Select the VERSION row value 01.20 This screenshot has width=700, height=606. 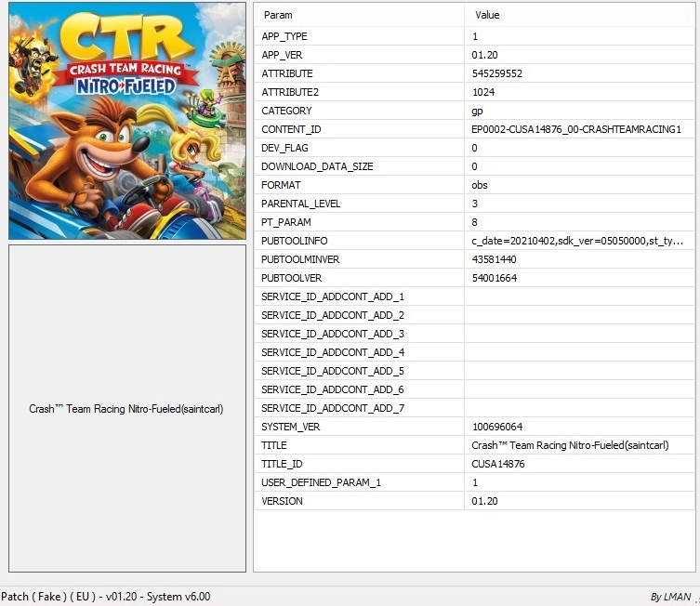point(484,501)
